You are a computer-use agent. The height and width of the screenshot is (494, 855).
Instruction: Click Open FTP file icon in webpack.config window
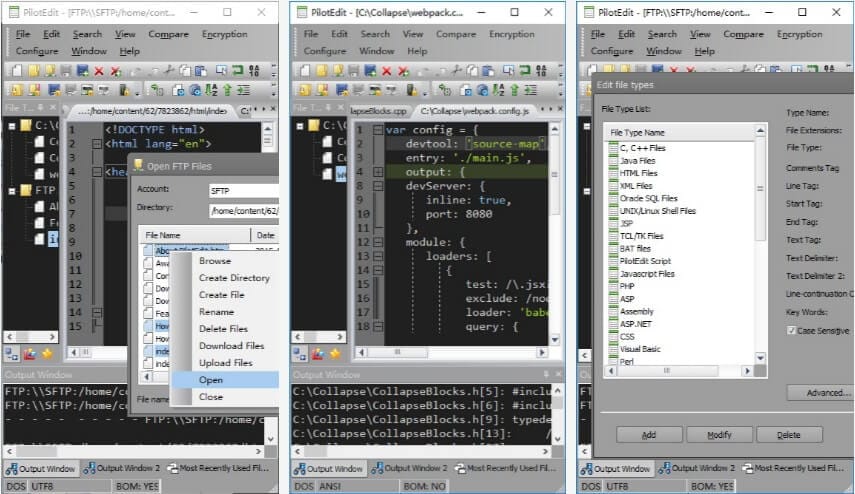(338, 71)
